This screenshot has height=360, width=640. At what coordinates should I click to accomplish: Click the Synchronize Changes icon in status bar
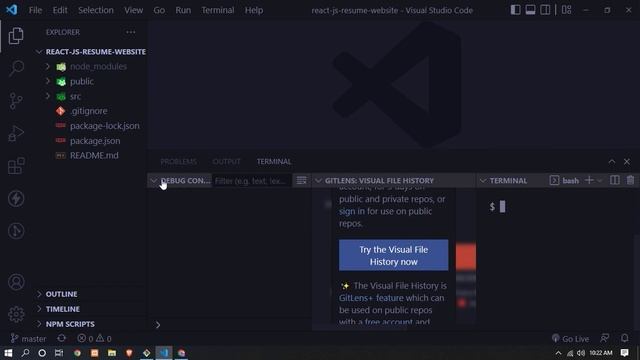62,338
